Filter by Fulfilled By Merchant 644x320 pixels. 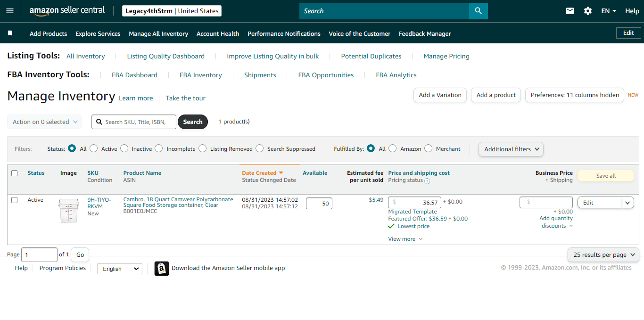[428, 148]
